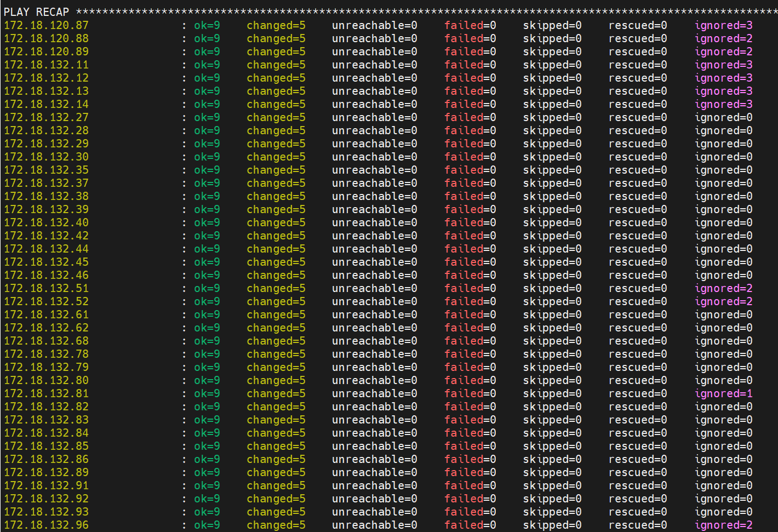
Task: Select host address 172.18.132.85
Action: (46, 446)
